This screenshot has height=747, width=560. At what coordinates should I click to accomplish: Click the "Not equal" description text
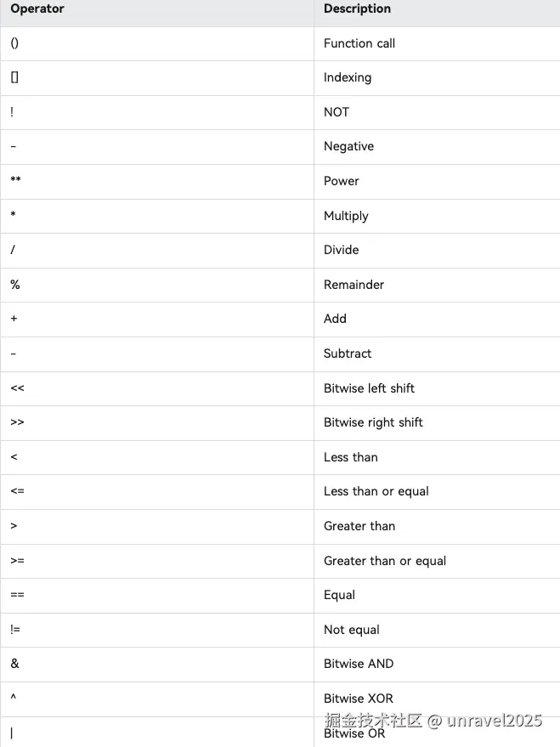tap(352, 630)
